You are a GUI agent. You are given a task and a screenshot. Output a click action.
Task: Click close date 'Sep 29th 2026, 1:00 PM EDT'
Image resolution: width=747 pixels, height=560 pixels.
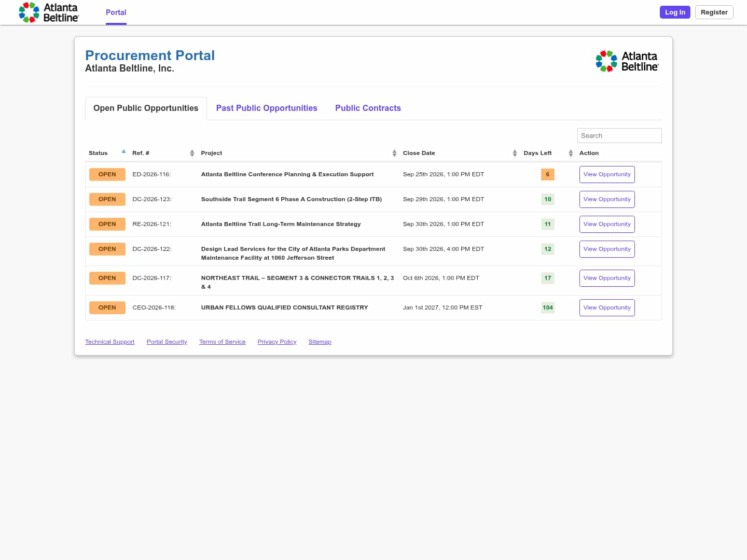pos(444,200)
